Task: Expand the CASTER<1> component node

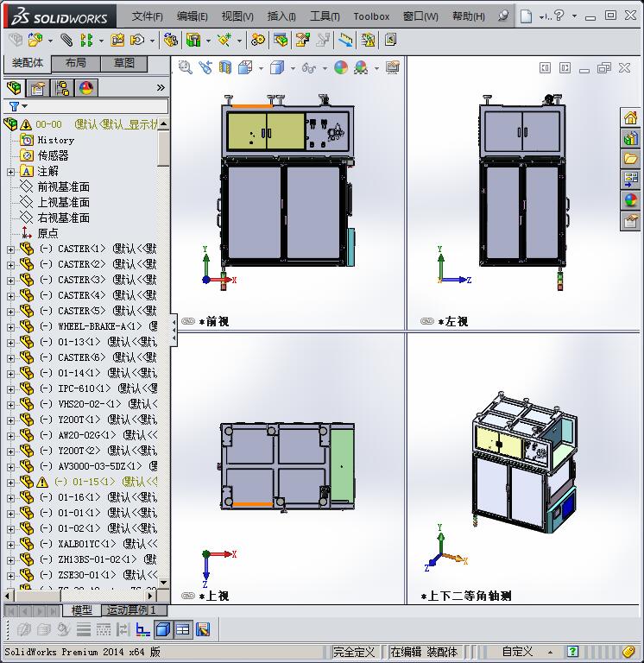Action: pos(11,249)
